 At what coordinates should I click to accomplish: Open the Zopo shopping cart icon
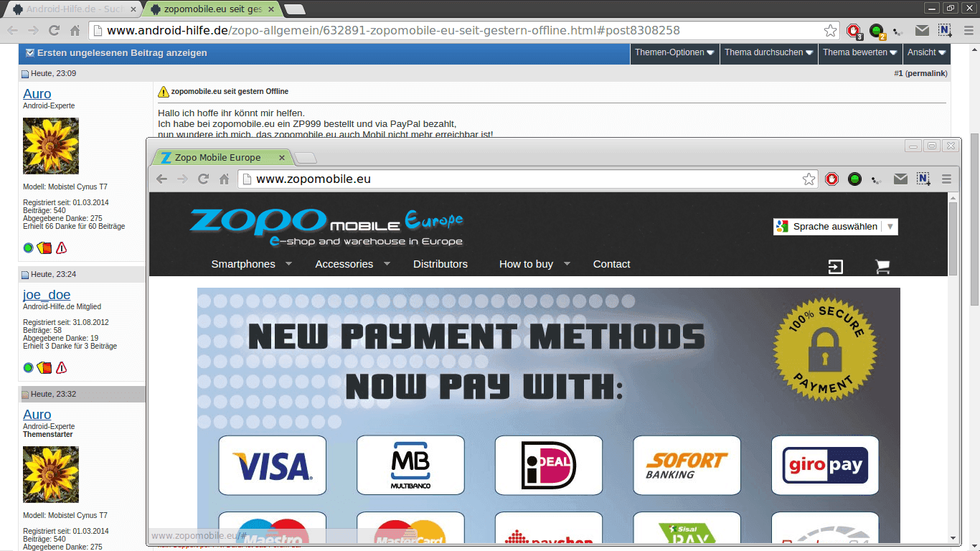882,267
